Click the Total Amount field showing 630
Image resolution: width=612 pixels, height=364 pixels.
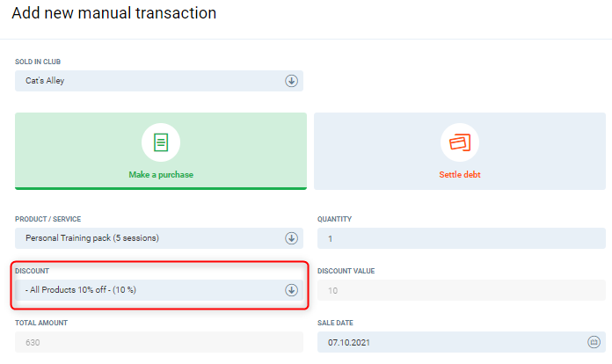click(158, 342)
